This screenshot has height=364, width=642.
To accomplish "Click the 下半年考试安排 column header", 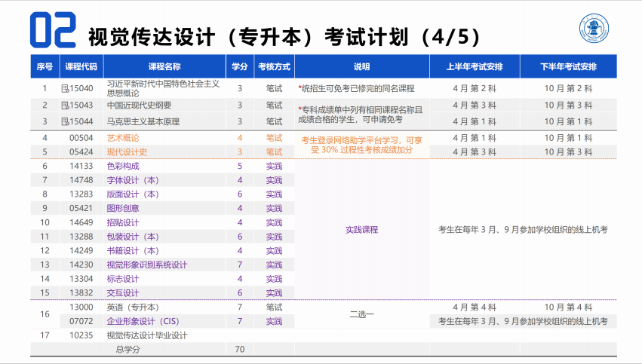I will (568, 67).
